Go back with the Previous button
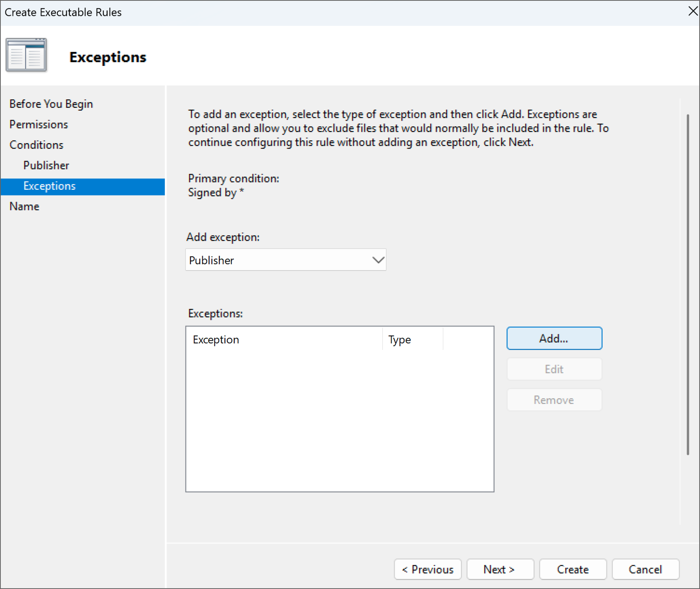700x589 pixels. 427,569
